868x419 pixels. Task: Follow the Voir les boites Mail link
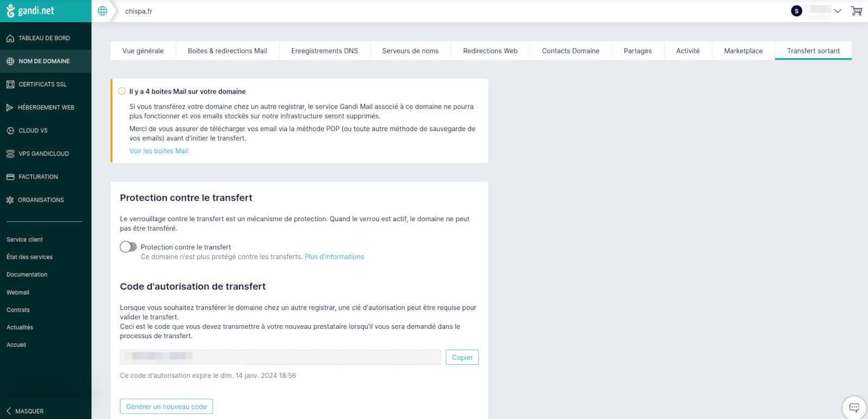click(158, 151)
